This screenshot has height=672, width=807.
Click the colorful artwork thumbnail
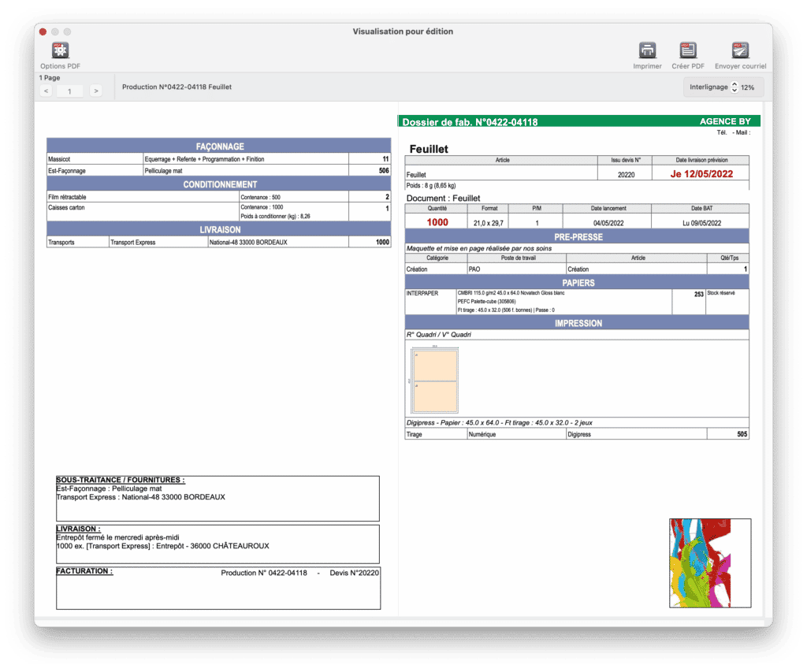pos(709,562)
